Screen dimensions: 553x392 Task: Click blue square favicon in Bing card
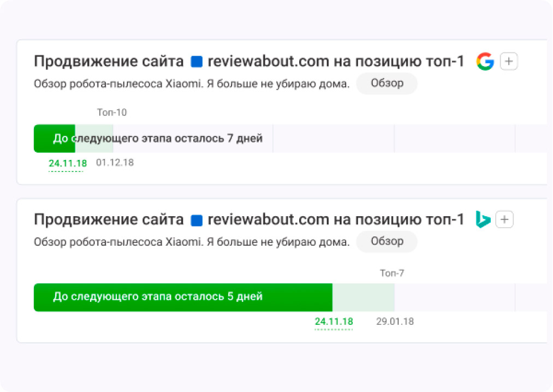pyautogui.click(x=197, y=220)
